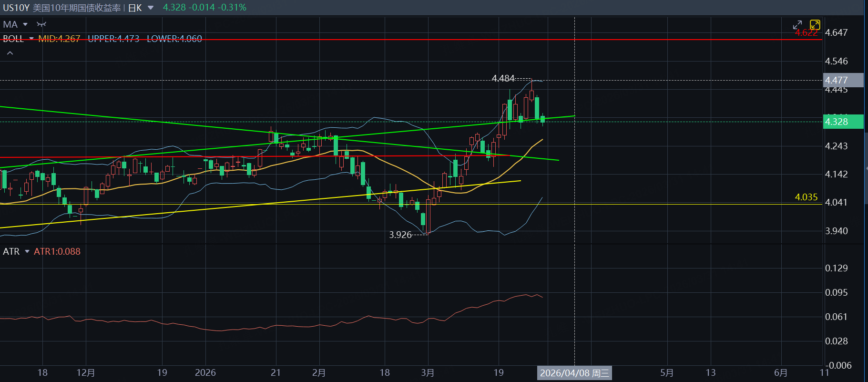Toggle the MA indicator eye icon

[x=41, y=24]
